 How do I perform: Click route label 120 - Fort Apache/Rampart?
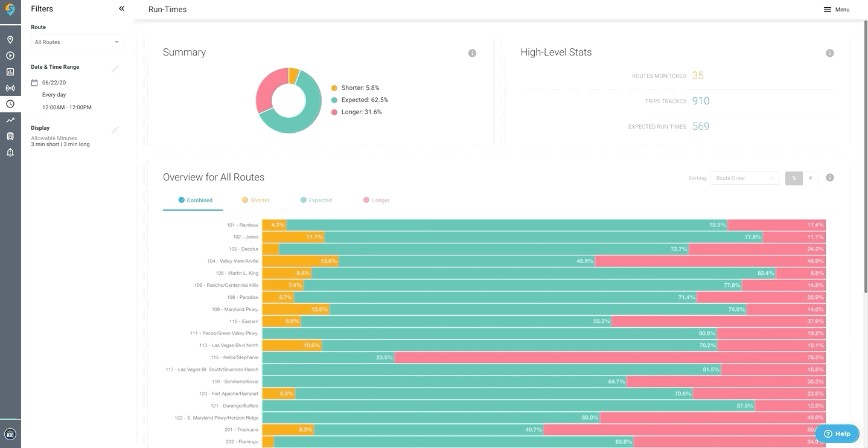pos(229,394)
